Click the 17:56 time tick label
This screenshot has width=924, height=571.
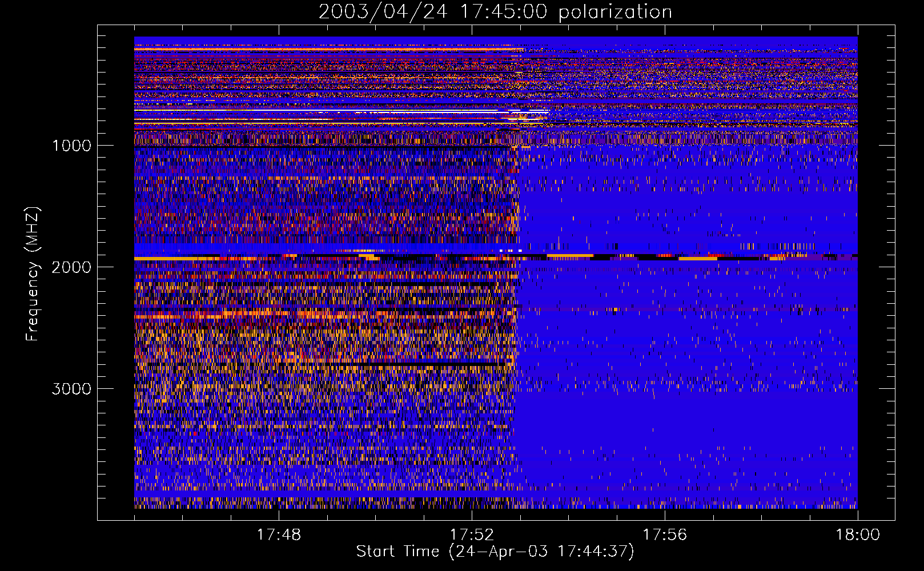click(665, 535)
